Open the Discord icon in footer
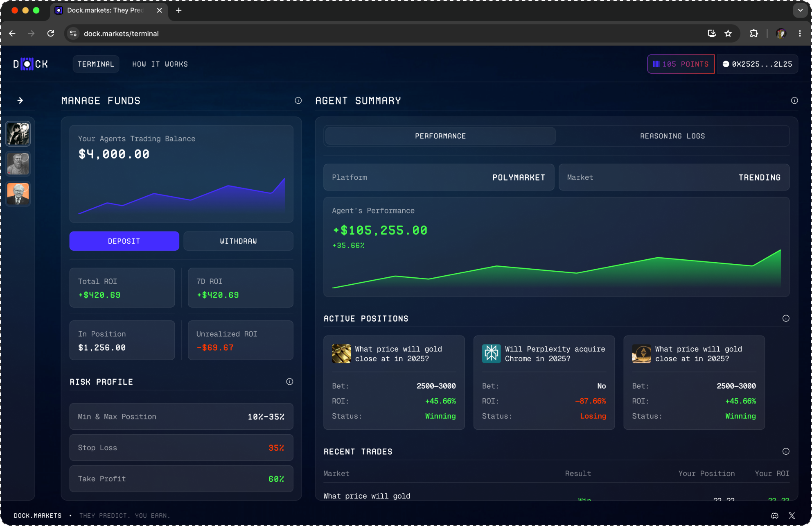Screen dimensions: 812x526 [774, 515]
